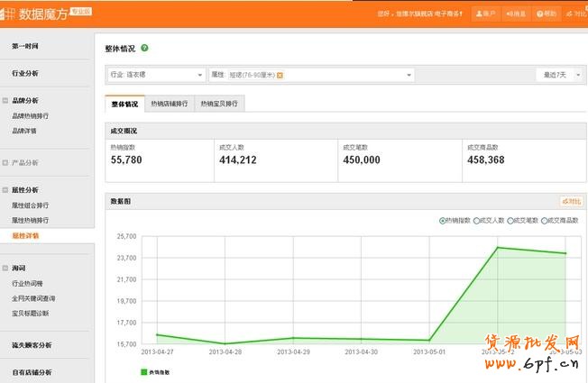Switch to the 热销宝贝排行 tab

pos(219,105)
